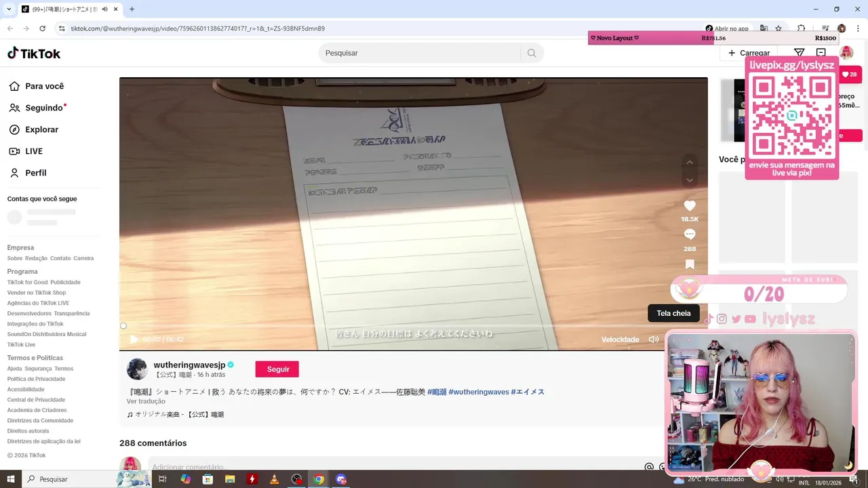Screen dimensions: 868x488
Task: Open the Velocidade playback speed menu
Action: (620, 339)
